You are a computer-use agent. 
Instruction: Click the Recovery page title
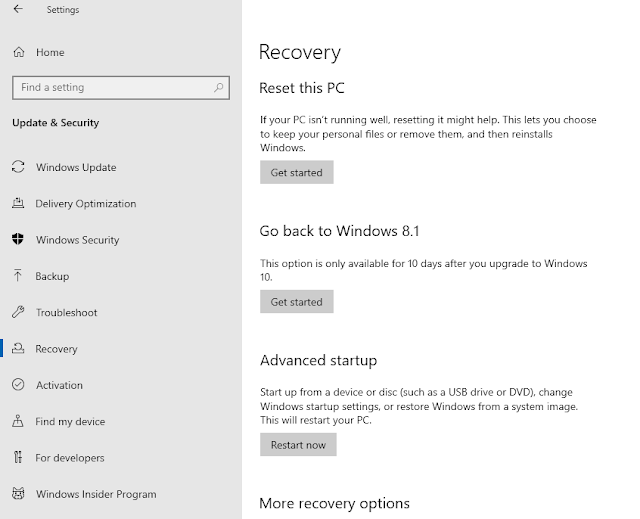(x=300, y=52)
